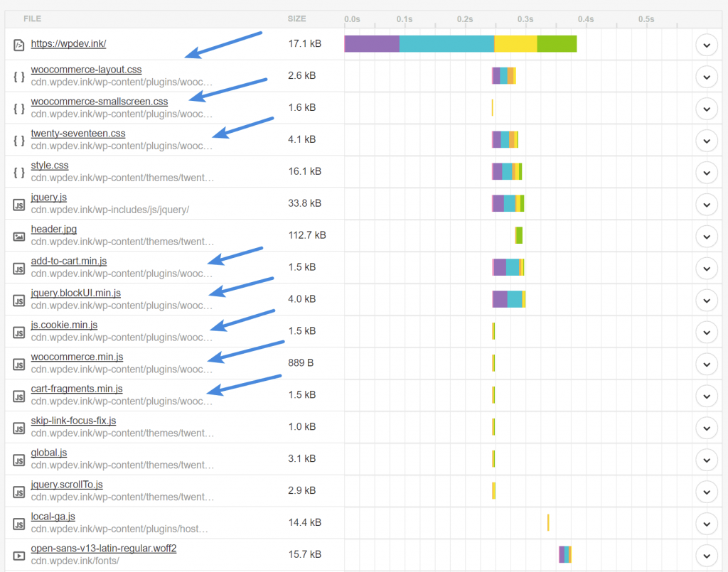This screenshot has width=728, height=572.
Task: Expand the woocommerce.min.js row chevron
Action: 706,364
